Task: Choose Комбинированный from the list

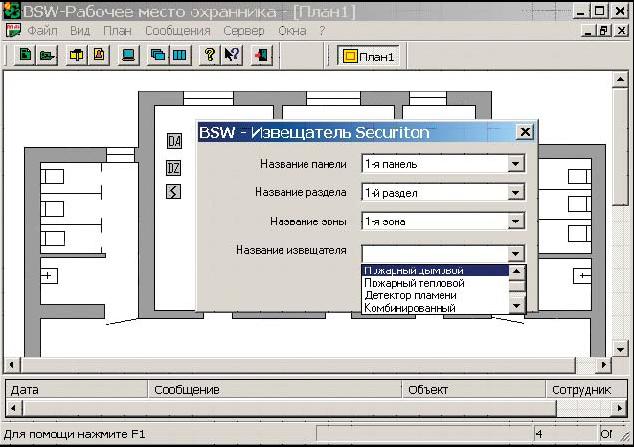Action: tap(435, 308)
